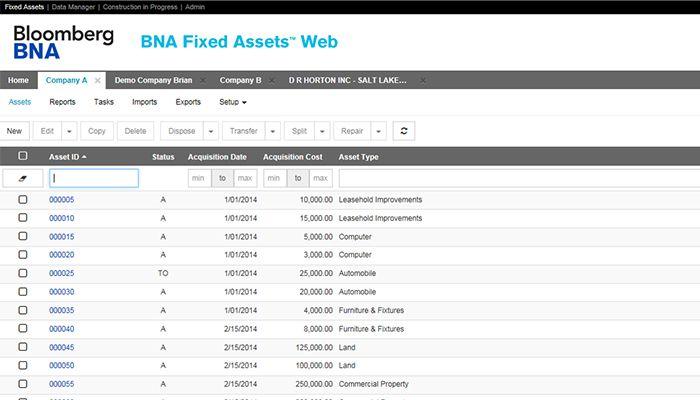
Task: Switch to D R HORTON INC tab
Action: click(x=347, y=80)
